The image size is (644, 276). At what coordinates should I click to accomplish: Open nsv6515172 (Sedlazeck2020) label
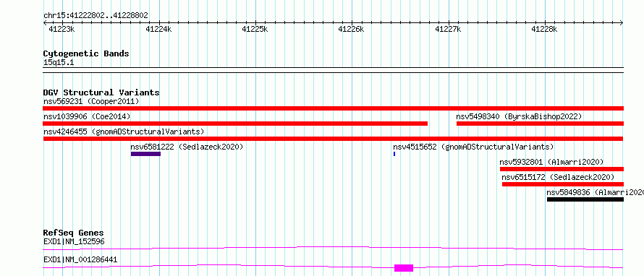tap(558, 177)
